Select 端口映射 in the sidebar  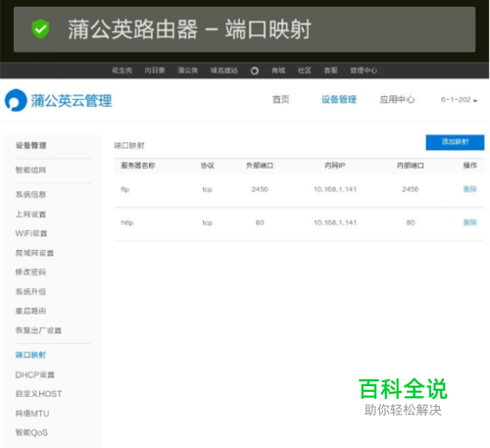tap(30, 355)
